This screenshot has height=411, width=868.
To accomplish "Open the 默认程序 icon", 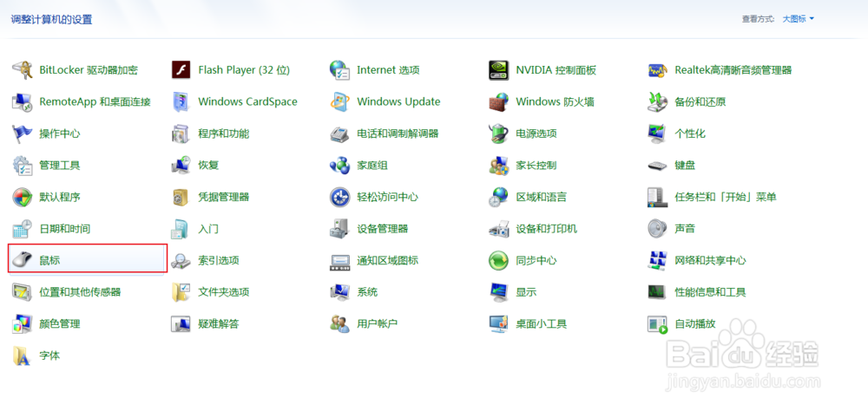I will (23, 197).
